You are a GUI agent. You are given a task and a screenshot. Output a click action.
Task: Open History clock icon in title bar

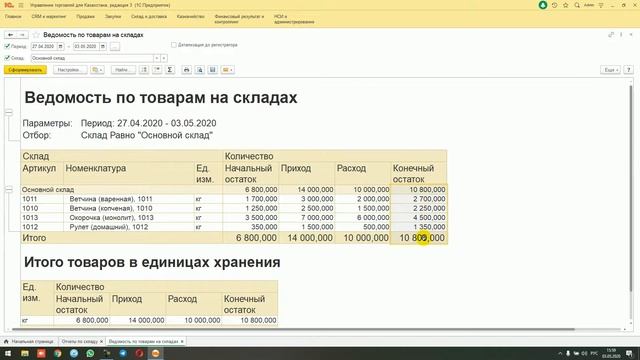click(554, 5)
